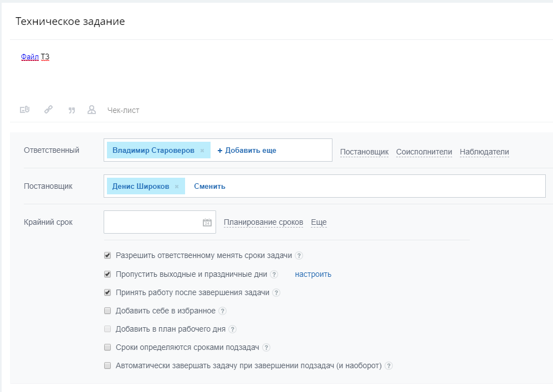Attach a file using the upload icon
Image resolution: width=553 pixels, height=392 pixels.
(25, 110)
